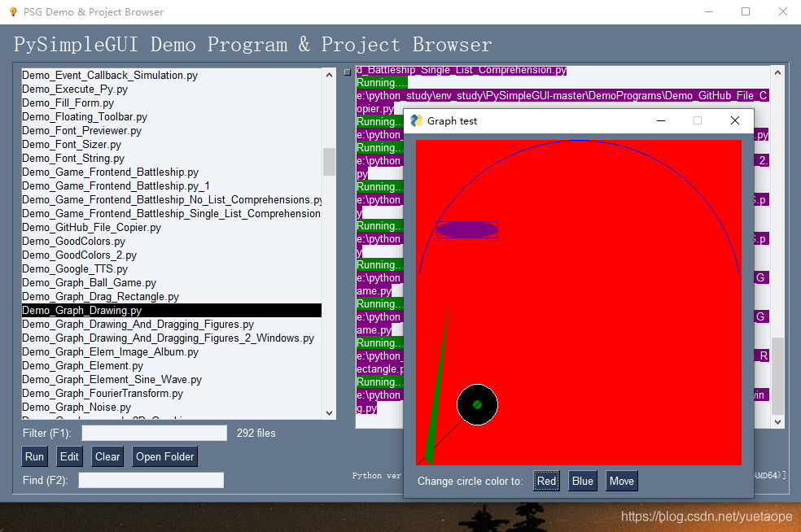The height and width of the screenshot is (532, 801).
Task: Click the PSG lightbulb icon in title bar
Action: click(13, 11)
